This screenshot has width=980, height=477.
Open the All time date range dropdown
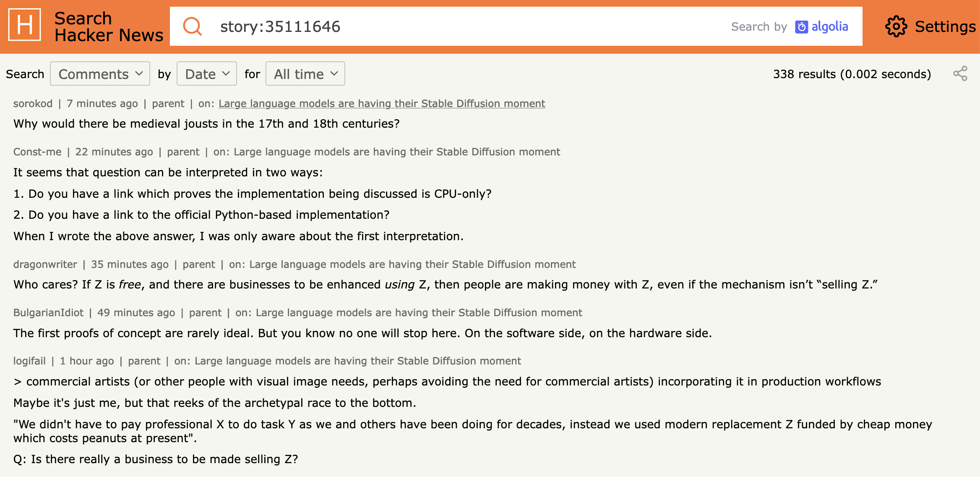point(305,73)
